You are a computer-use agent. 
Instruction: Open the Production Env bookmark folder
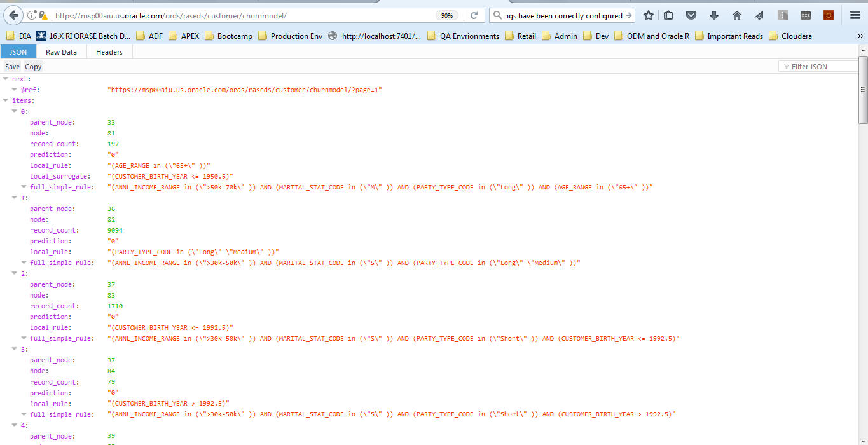pos(290,36)
